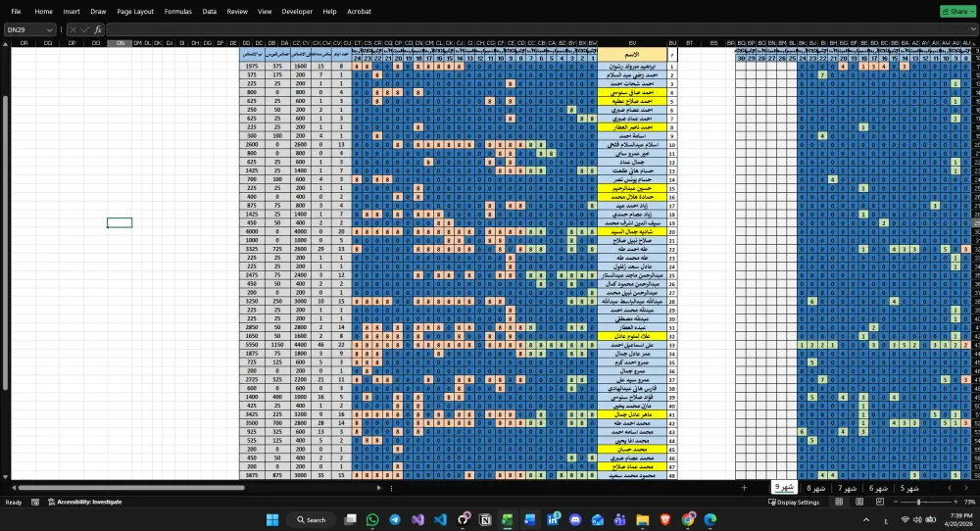Viewport: 980px width, 531px height.
Task: Show hidden system tray icons chevron
Action: pyautogui.click(x=866, y=520)
